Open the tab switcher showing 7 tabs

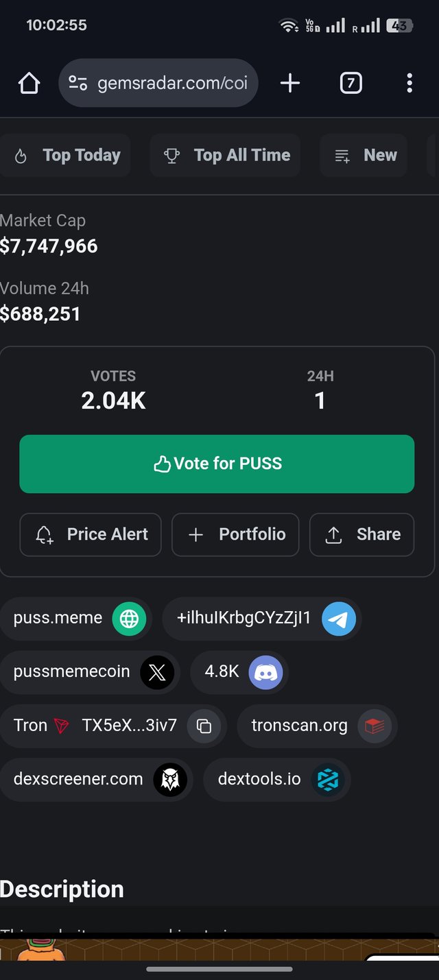click(351, 84)
